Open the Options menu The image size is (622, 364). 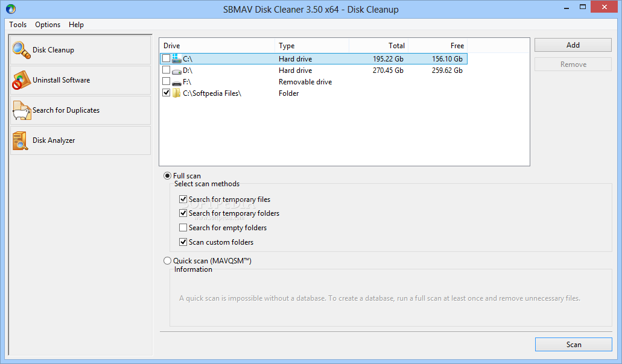click(48, 25)
